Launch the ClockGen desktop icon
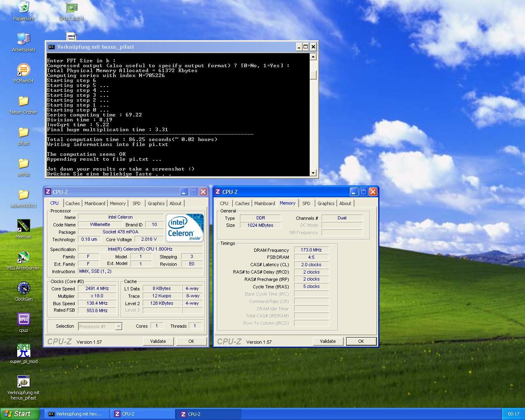The image size is (525, 420). (23, 292)
